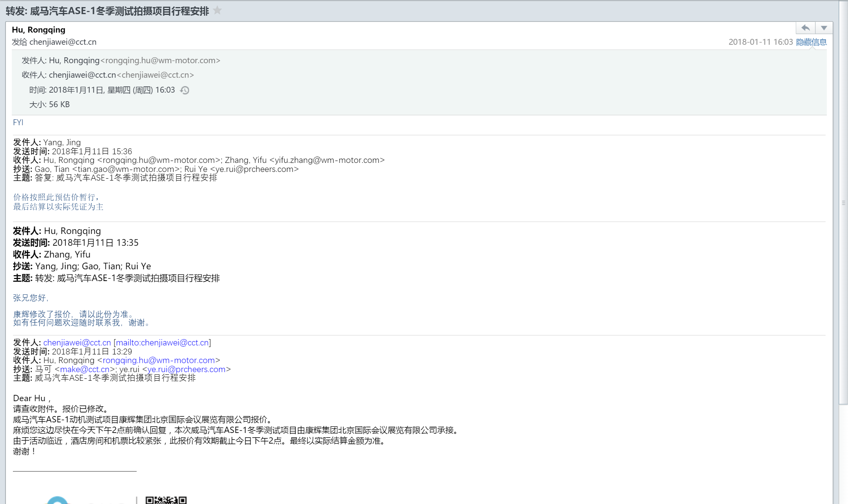Click the clock icon next to 16:03
Image resolution: width=848 pixels, height=504 pixels.
(185, 90)
